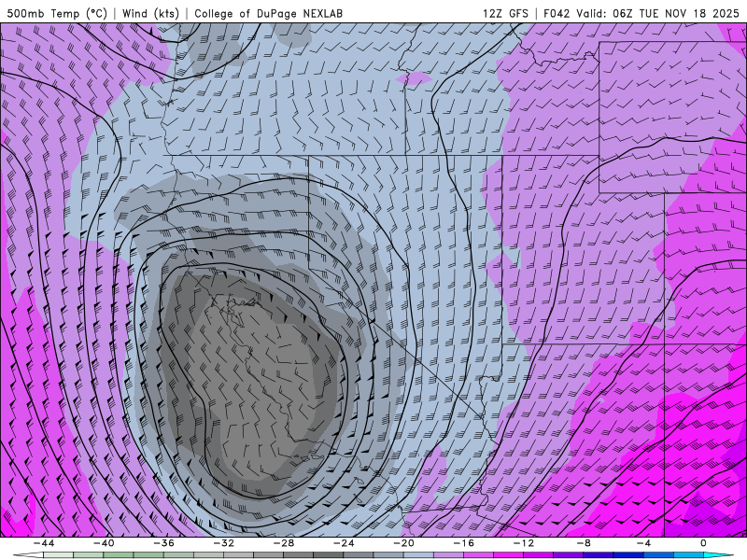Click the -20 colorbar label

[403, 543]
